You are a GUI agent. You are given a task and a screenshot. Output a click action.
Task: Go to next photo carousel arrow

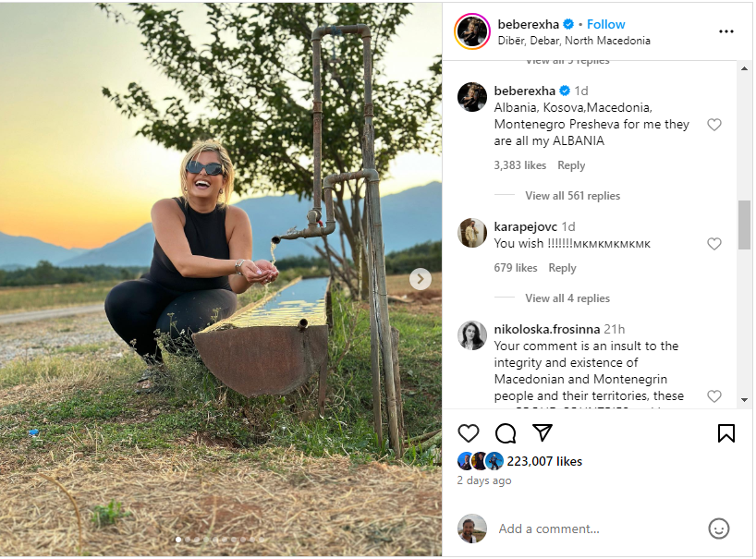click(421, 278)
